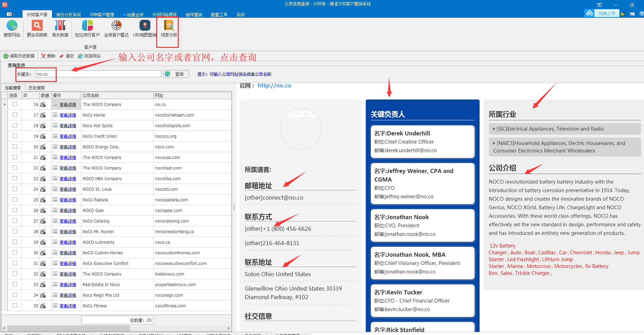The width and height of the screenshot is (644, 335).
Task: Select the 当前搜索 current search tab
Action: tap(13, 88)
